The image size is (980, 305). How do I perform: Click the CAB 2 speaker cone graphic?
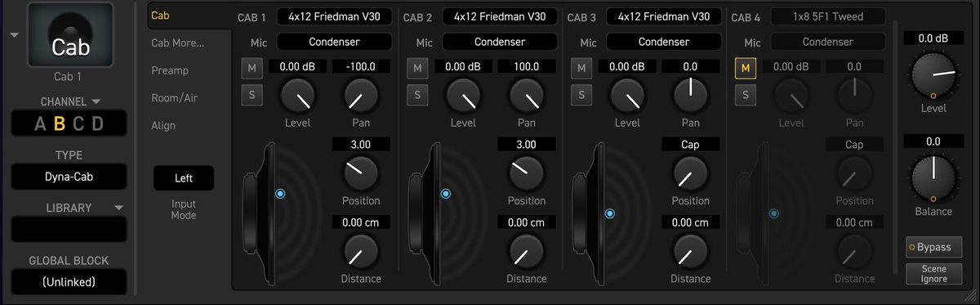[425, 214]
